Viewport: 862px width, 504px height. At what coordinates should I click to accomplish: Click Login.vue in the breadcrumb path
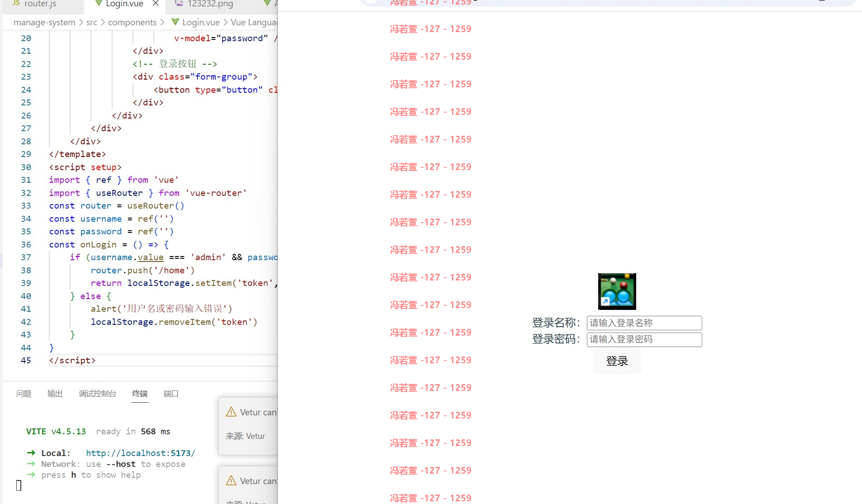click(201, 22)
